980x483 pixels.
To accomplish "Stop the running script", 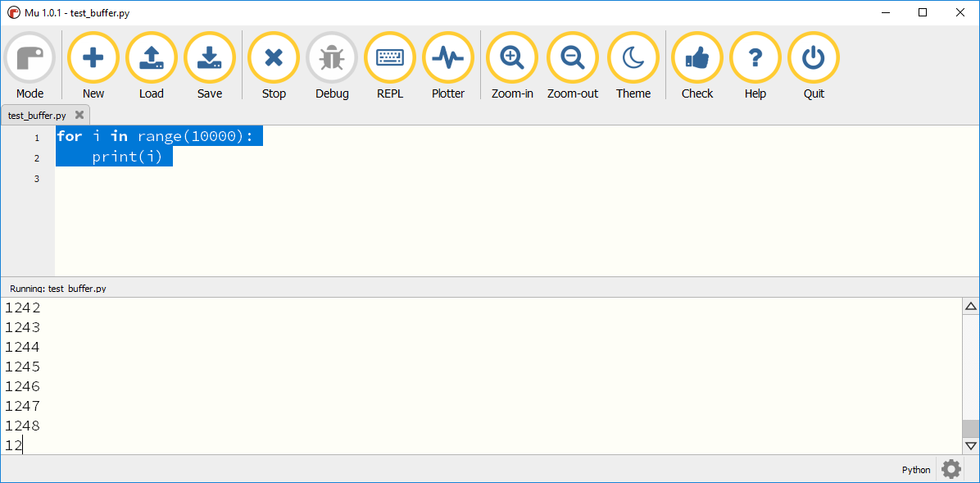I will (274, 66).
